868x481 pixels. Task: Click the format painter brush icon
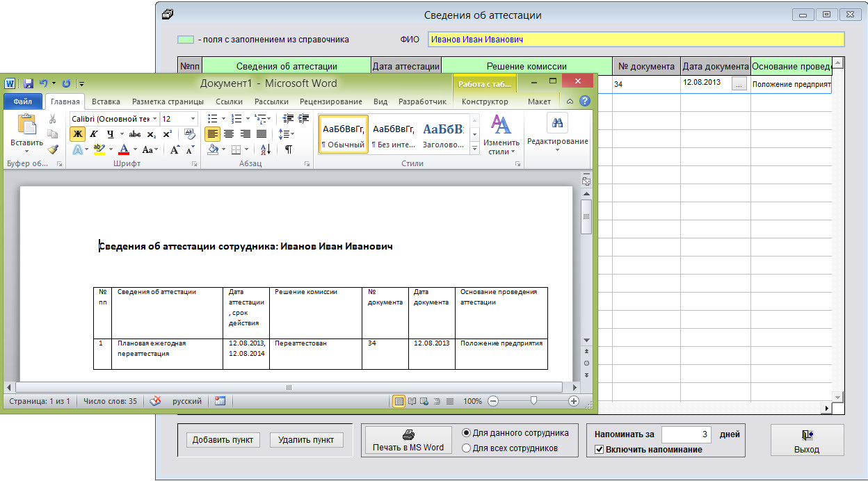[53, 149]
